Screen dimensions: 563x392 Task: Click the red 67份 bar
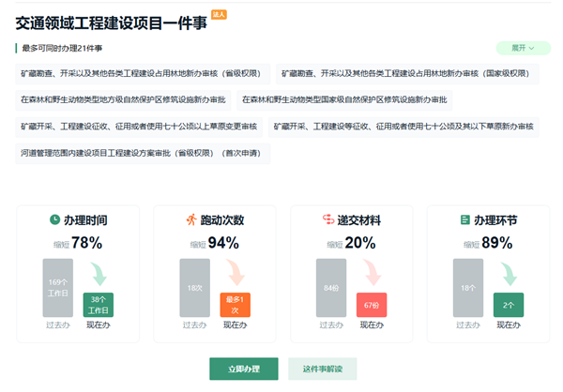[x=371, y=306]
